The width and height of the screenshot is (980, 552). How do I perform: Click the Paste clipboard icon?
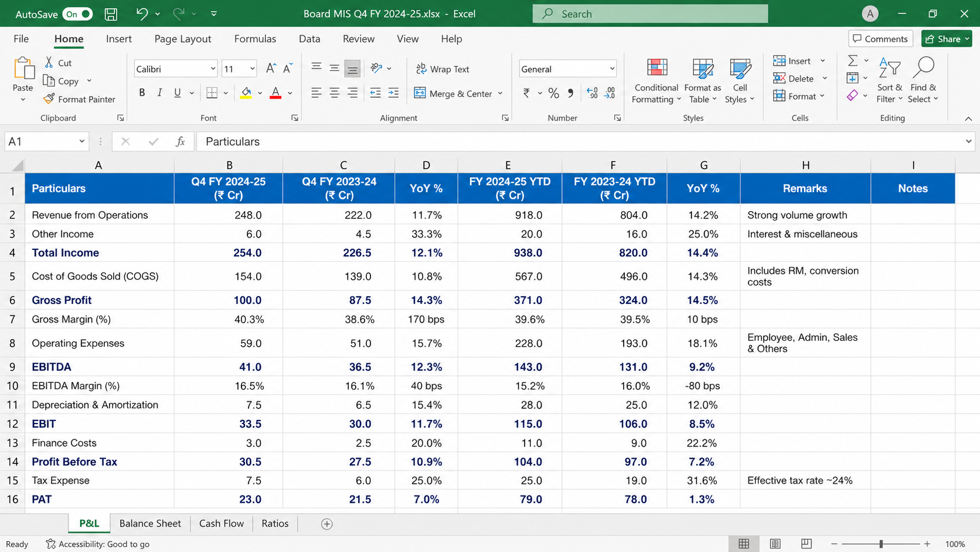tap(23, 69)
